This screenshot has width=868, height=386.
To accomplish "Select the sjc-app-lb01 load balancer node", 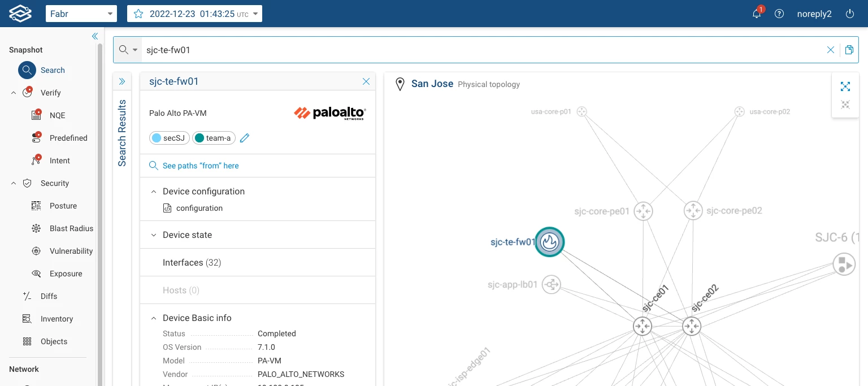I will tap(552, 284).
